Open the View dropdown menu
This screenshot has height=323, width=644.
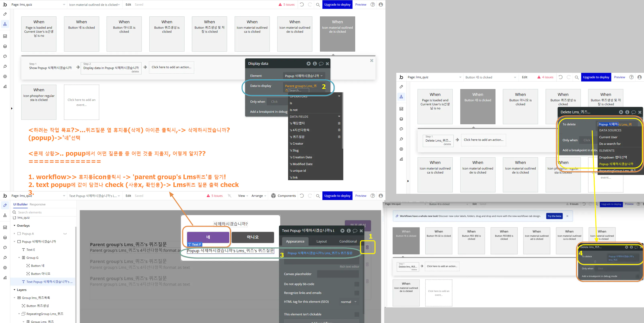coord(243,196)
